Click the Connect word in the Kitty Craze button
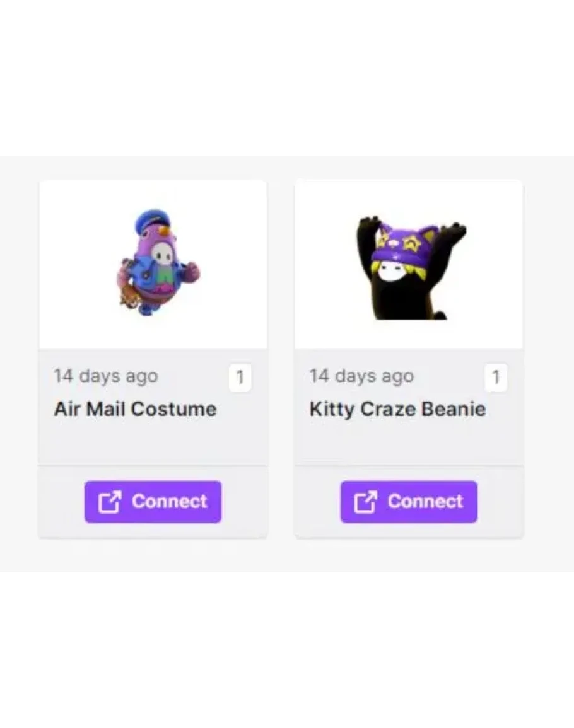574x728 pixels. point(425,502)
